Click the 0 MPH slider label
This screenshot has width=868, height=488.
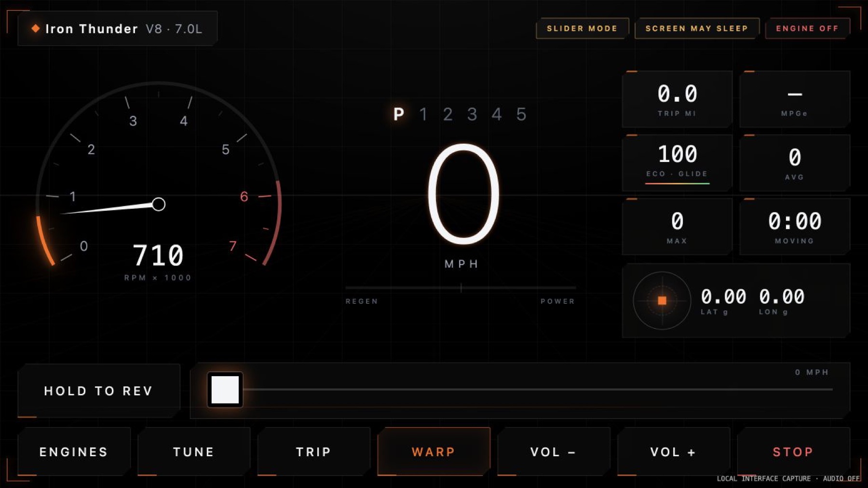point(812,372)
